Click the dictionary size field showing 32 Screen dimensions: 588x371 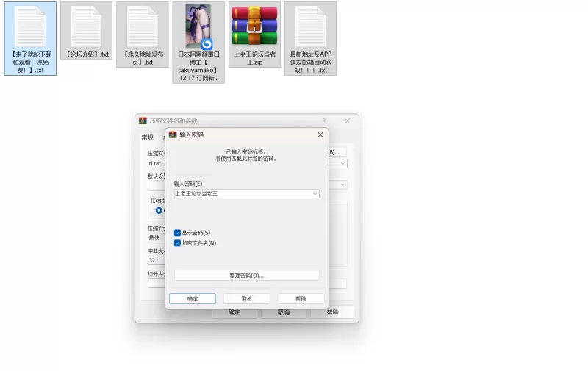(x=157, y=261)
